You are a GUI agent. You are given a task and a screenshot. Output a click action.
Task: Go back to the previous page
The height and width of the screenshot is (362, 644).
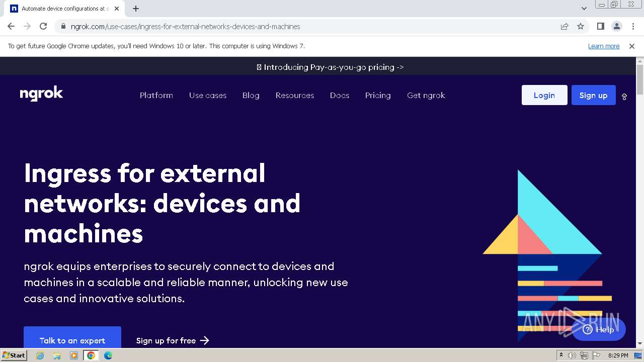[x=11, y=26]
